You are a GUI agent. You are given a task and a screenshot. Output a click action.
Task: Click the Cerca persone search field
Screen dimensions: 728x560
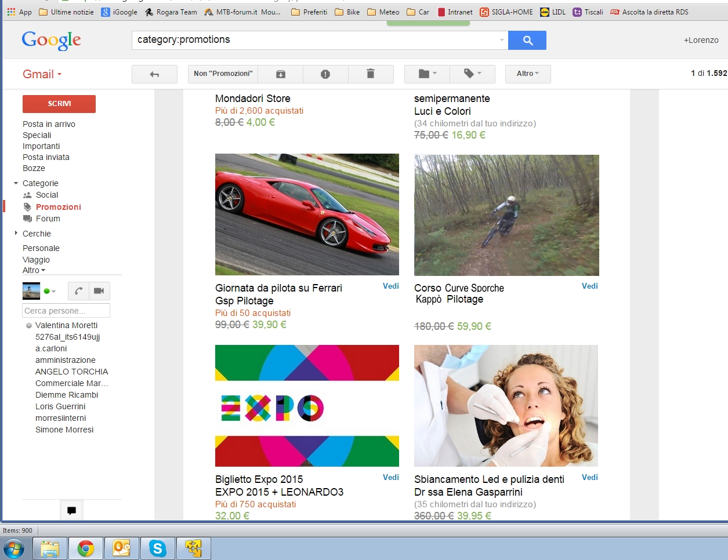(66, 311)
